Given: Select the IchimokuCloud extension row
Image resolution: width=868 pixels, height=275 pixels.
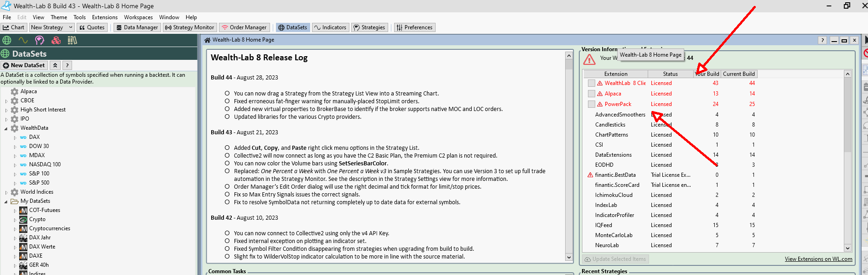Looking at the screenshot, I should pyautogui.click(x=714, y=195).
